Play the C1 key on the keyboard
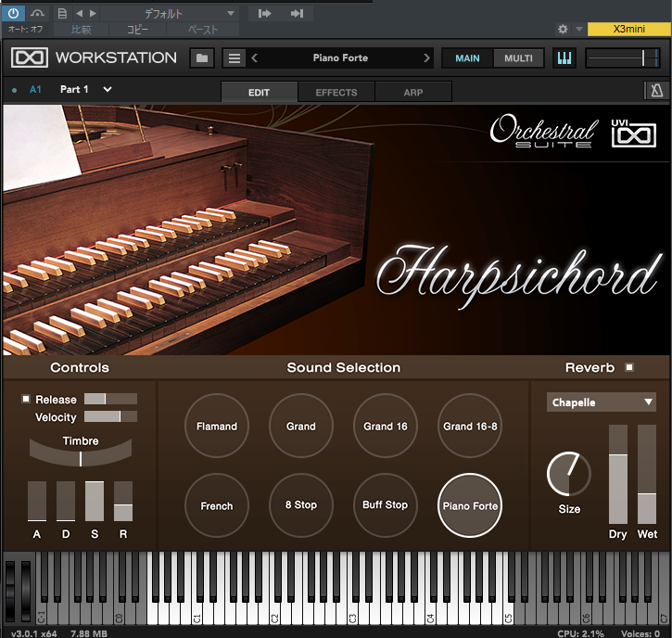 (x=197, y=613)
